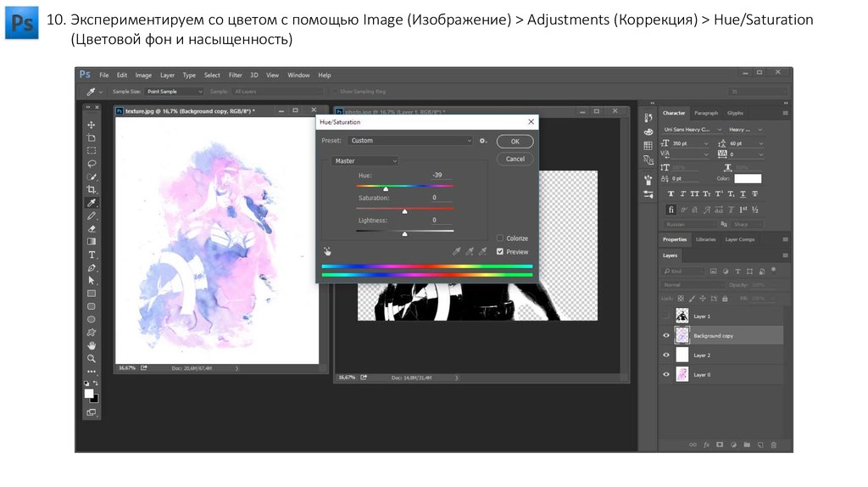Open the Normal blend mode dropdown
The image size is (868, 487).
(x=692, y=285)
